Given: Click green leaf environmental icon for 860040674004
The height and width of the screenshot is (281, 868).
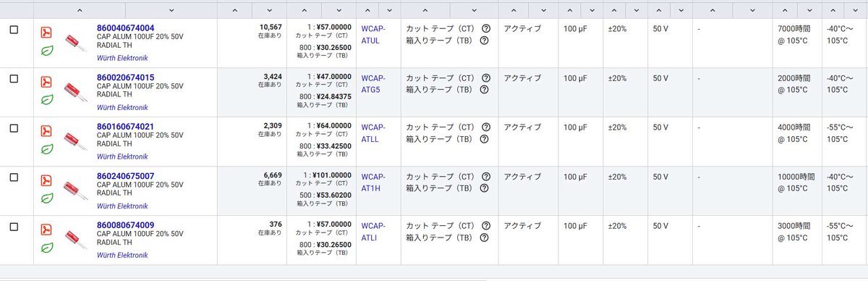Looking at the screenshot, I should (46, 51).
